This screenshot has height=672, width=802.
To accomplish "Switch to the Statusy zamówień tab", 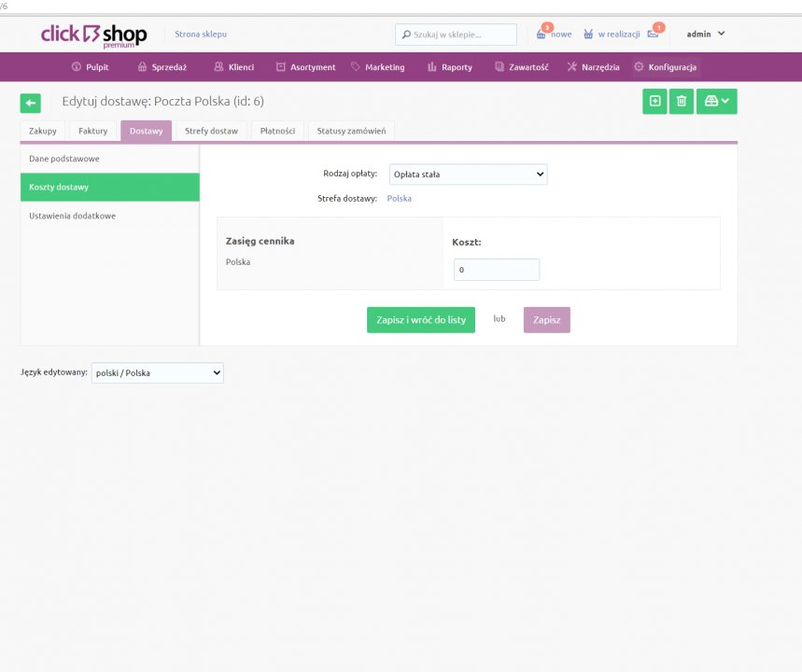I will pos(351,131).
